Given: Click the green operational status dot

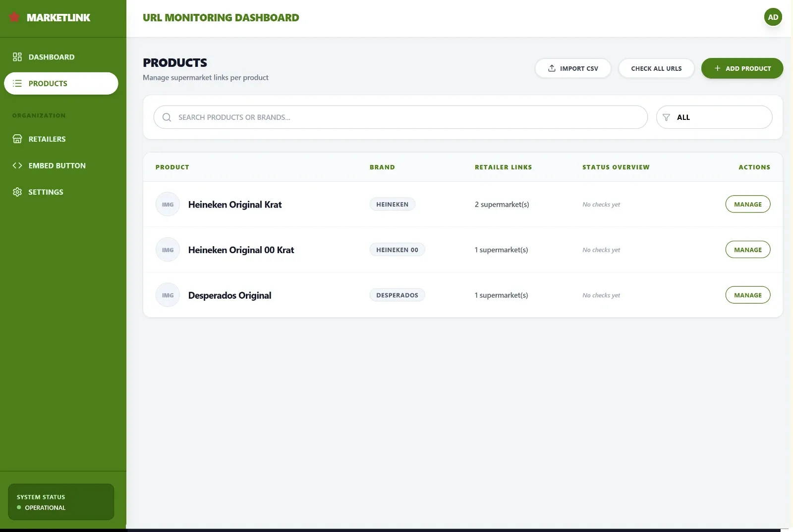Looking at the screenshot, I should (19, 508).
